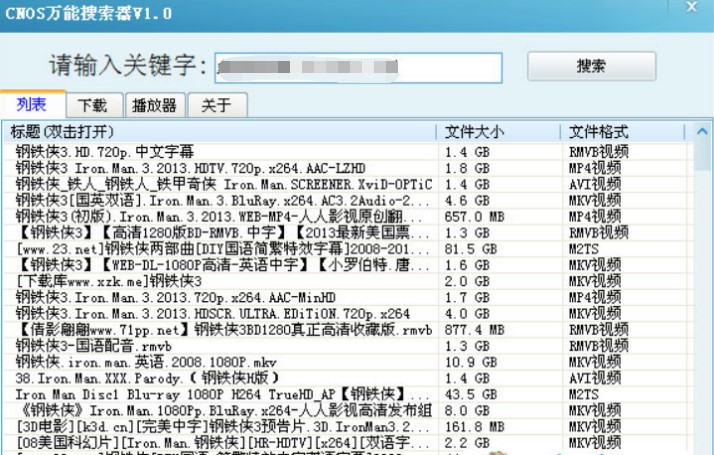This screenshot has width=714, height=455.
Task: Select row 倩影翩翩www.71pp.net
Action: coord(348,330)
